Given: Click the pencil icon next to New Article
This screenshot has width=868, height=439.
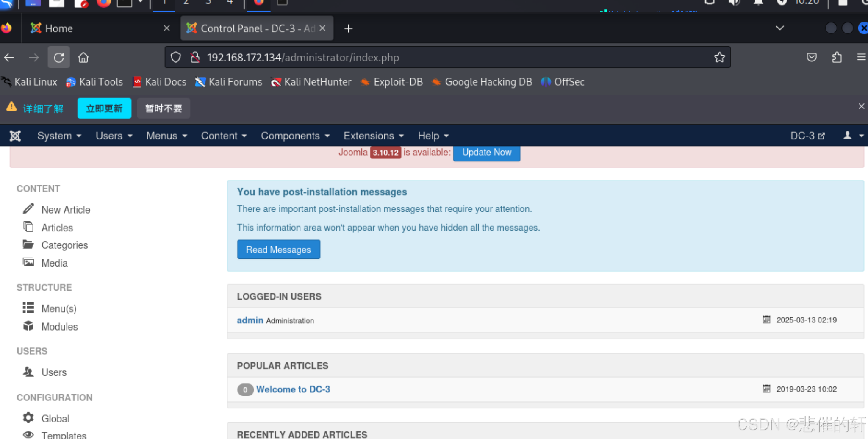Looking at the screenshot, I should pos(28,208).
